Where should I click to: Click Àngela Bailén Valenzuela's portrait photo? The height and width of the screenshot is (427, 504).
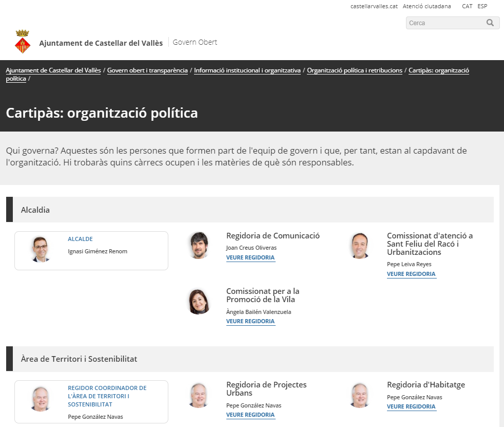pyautogui.click(x=199, y=302)
